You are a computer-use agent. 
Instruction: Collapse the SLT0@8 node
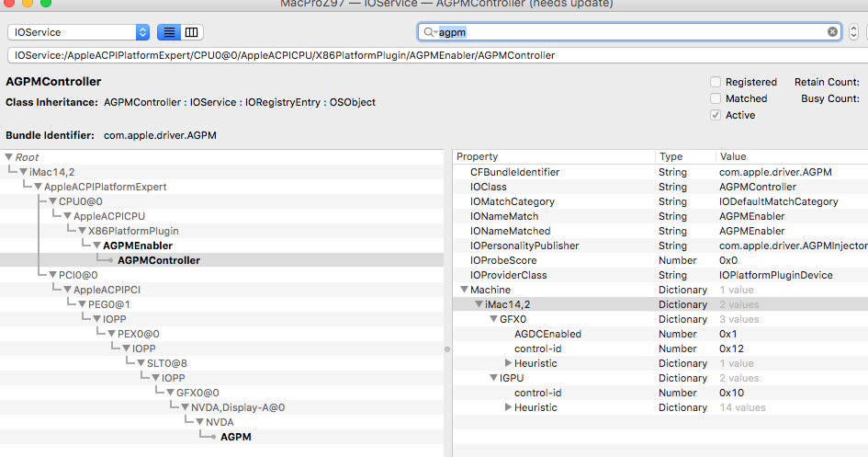pyautogui.click(x=141, y=363)
